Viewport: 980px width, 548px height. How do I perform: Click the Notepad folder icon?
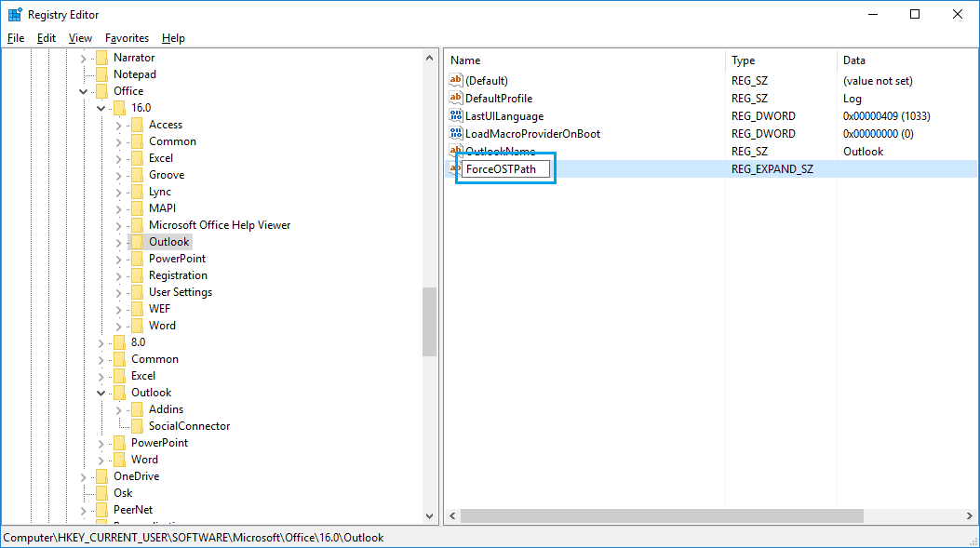101,74
